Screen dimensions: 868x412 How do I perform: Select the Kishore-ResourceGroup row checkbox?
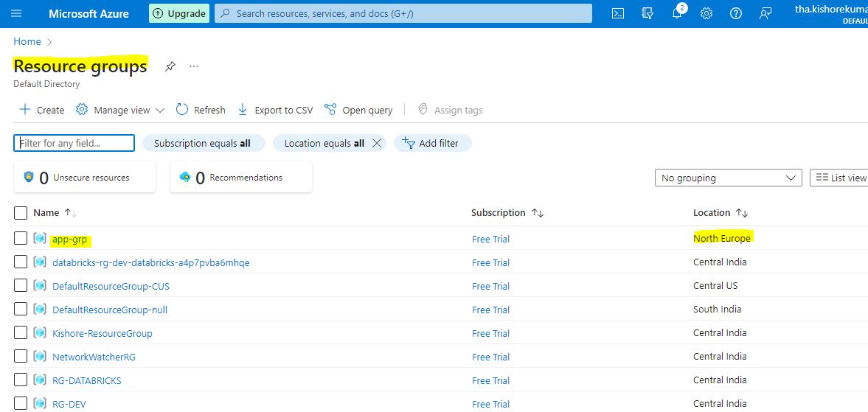(x=21, y=332)
